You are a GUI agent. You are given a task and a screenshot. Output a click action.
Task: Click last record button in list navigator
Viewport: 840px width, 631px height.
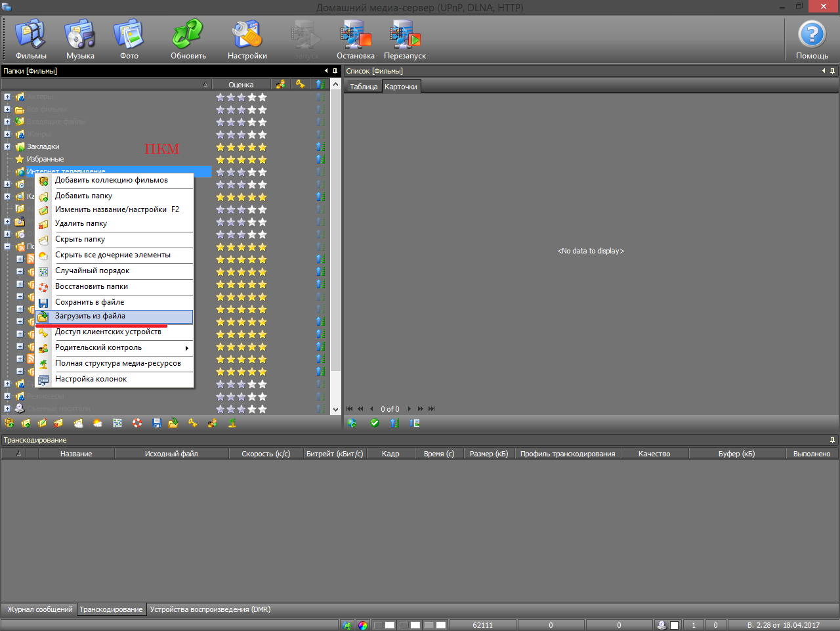click(x=431, y=409)
